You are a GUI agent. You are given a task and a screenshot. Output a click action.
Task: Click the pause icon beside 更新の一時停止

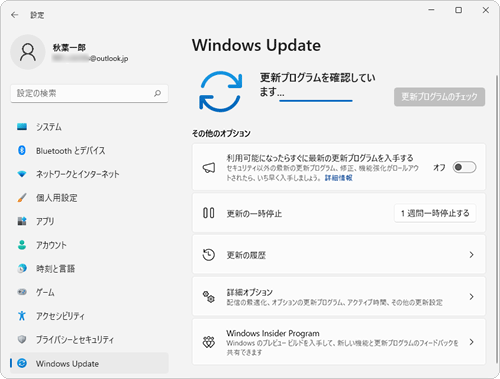[209, 213]
